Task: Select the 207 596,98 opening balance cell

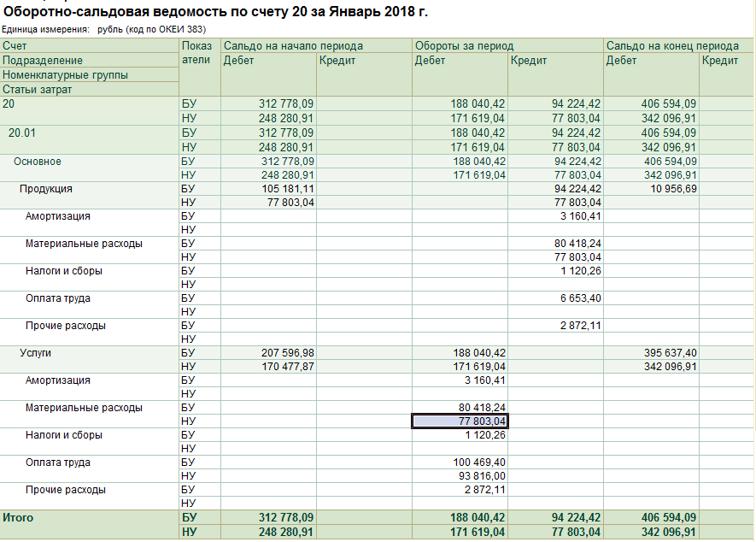Action: click(x=286, y=353)
